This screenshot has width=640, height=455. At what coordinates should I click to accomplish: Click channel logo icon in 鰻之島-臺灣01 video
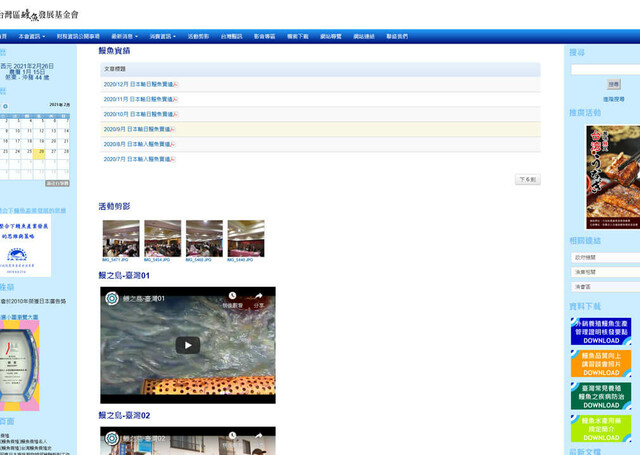pos(111,298)
